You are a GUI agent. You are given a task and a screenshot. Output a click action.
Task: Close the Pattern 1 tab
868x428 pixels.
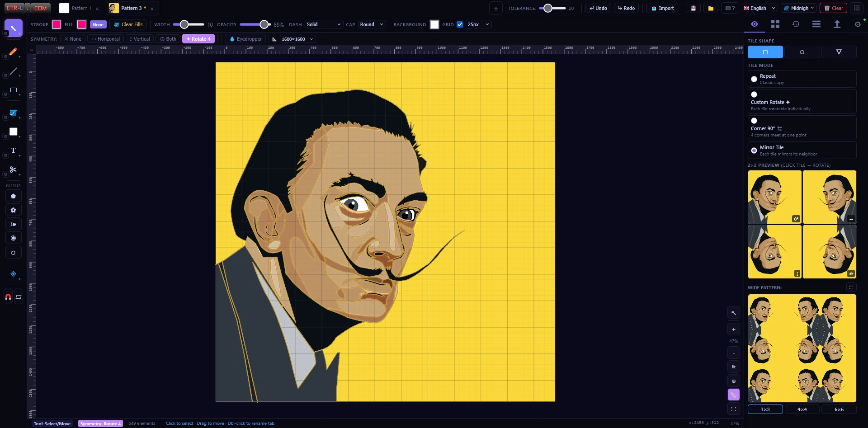tap(97, 9)
